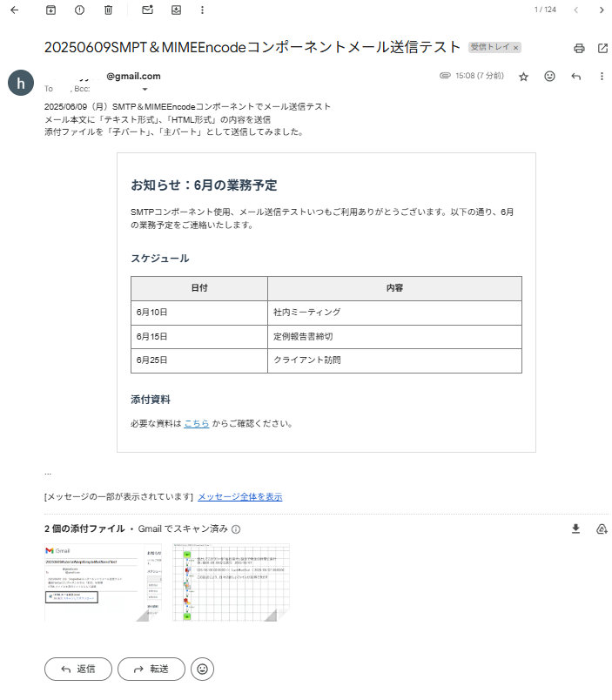The image size is (612, 700).
Task: Open the email in a new window
Action: coord(602,48)
